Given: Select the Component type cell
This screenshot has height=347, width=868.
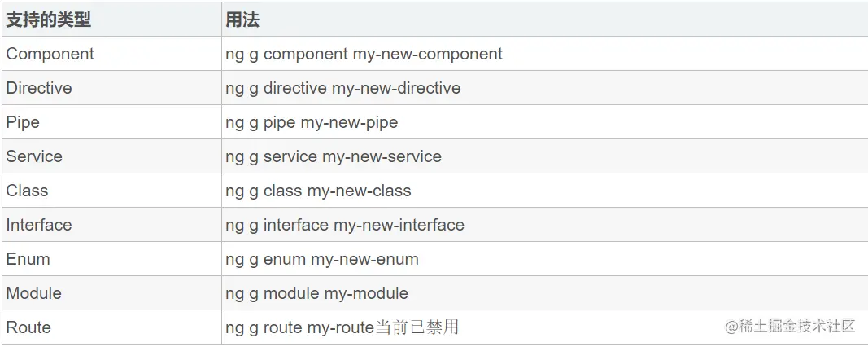Looking at the screenshot, I should [x=50, y=54].
